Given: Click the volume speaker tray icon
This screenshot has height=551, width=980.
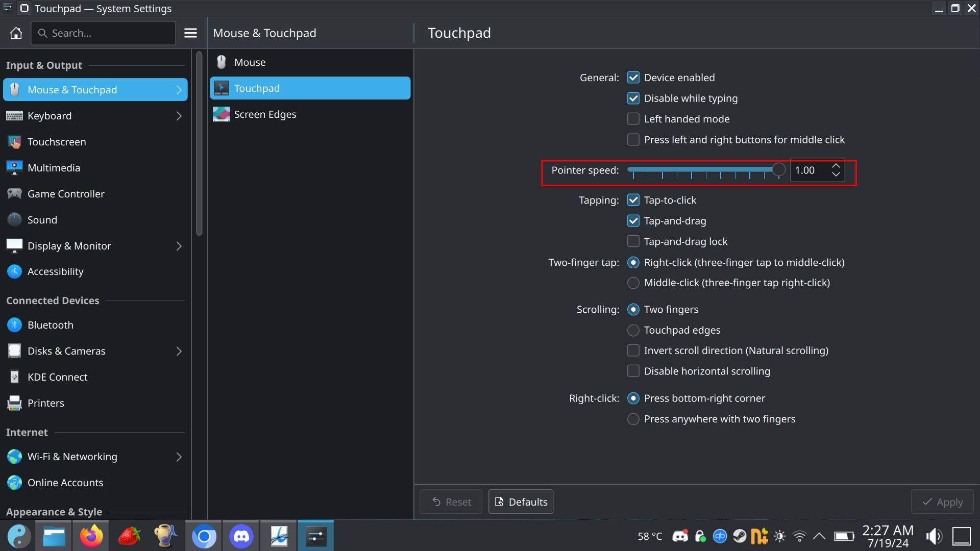Looking at the screenshot, I should pos(934,536).
